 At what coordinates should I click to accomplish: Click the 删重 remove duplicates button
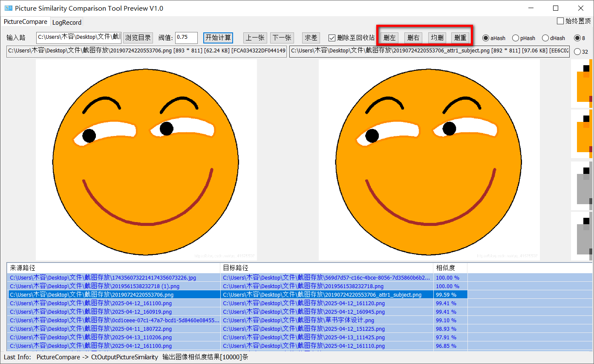(460, 38)
